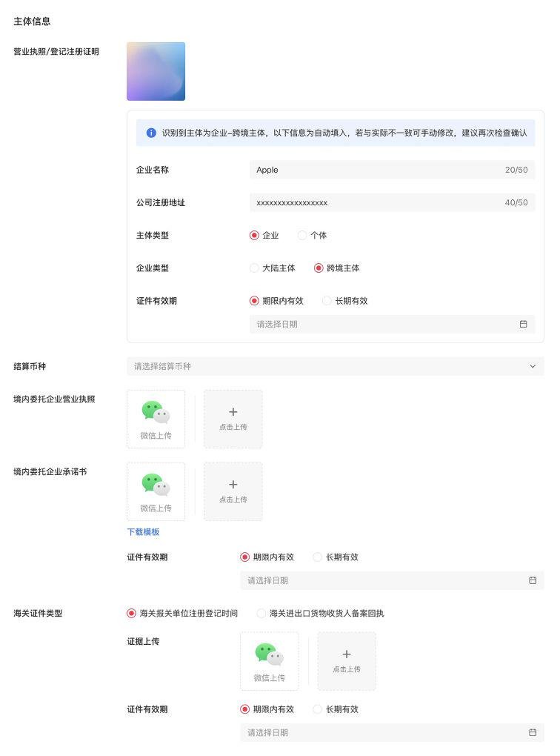This screenshot has width=560, height=756.
Task: Open the bottom 海关 请选择日期 date picker
Action: point(392,732)
